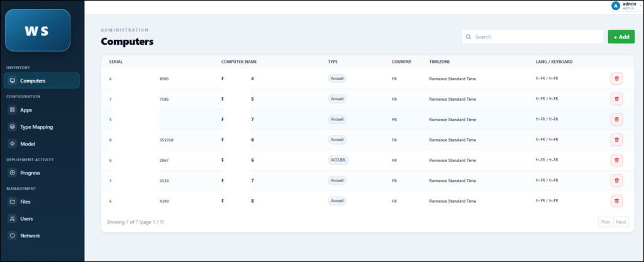
Task: Go to the Prev page
Action: 606,222
